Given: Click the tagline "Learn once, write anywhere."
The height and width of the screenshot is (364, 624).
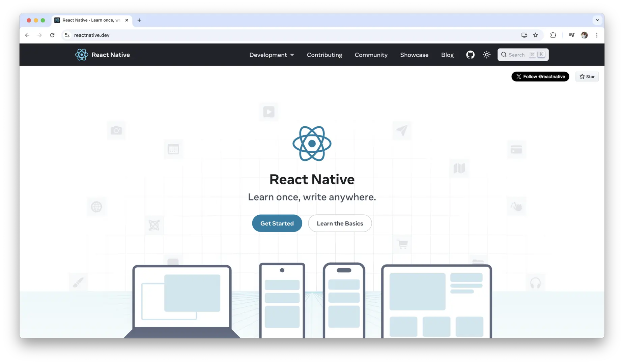Looking at the screenshot, I should click(312, 197).
